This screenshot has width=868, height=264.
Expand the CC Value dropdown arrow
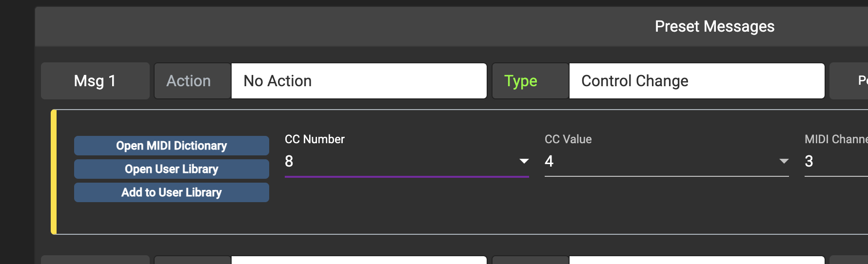[x=784, y=161]
